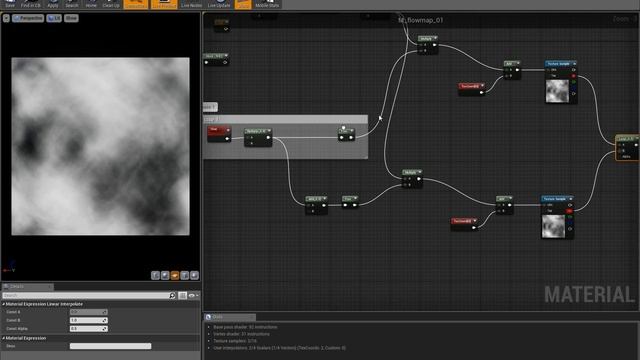
Task: Select the Lerp node at right edge
Action: tap(627, 147)
